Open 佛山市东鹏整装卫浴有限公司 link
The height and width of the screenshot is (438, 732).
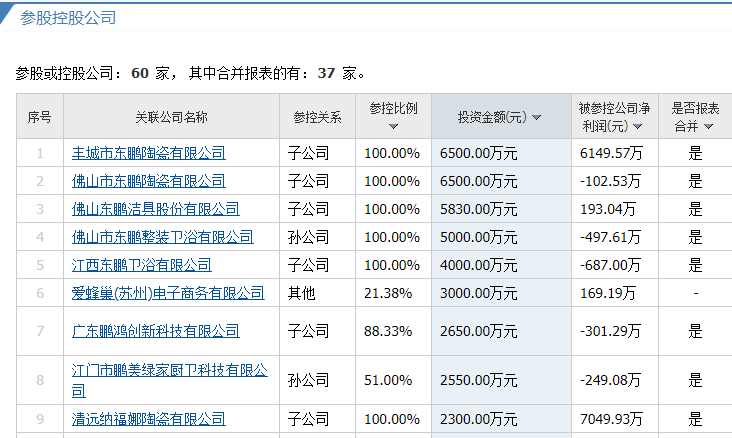[x=162, y=237]
